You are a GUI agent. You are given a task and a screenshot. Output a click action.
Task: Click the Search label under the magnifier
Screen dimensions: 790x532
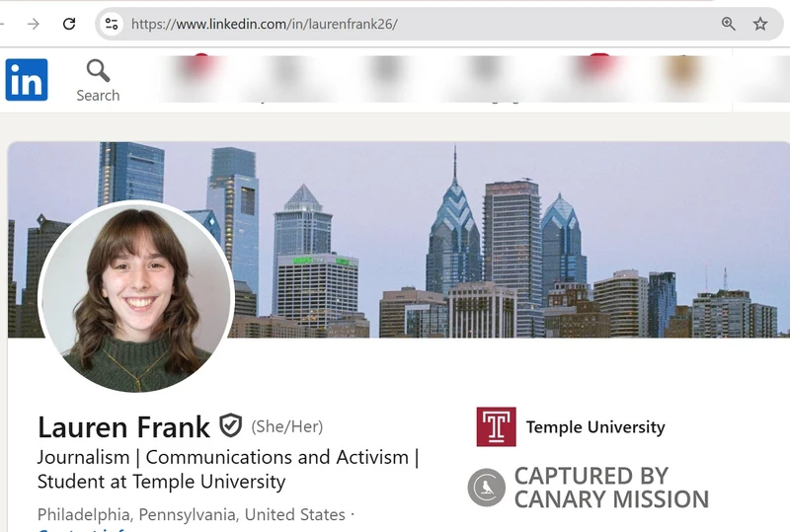[x=98, y=96]
